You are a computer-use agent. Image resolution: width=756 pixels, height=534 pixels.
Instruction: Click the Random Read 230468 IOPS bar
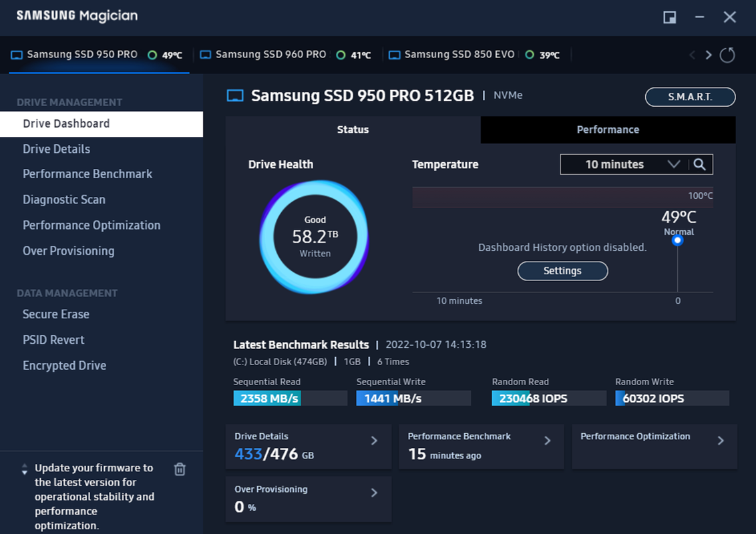549,398
